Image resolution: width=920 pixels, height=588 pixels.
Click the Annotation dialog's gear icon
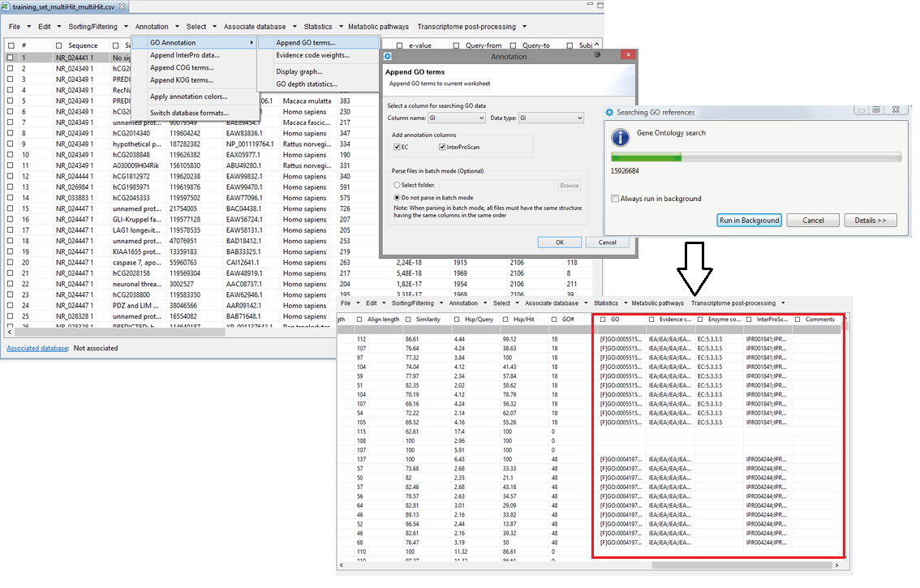point(388,56)
